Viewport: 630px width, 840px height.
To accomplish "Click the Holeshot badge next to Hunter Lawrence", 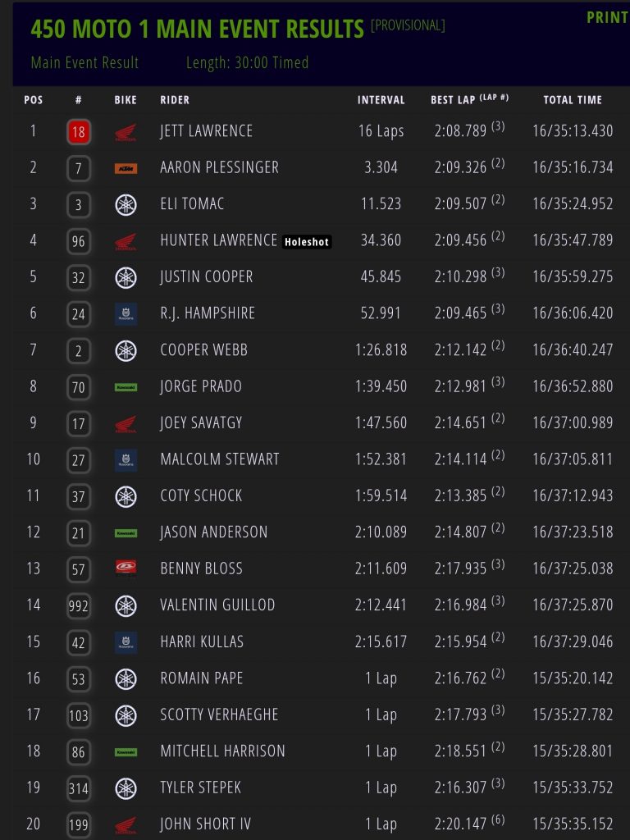I will point(307,242).
